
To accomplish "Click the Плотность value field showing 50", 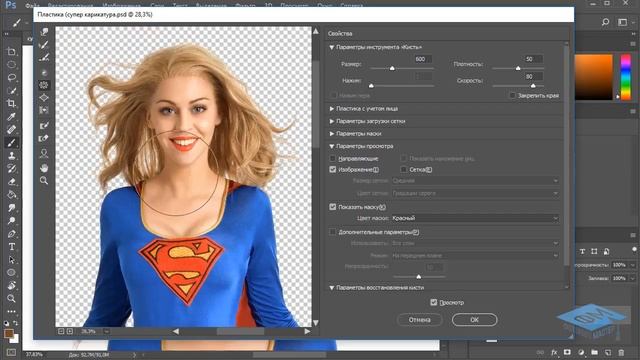I will pyautogui.click(x=533, y=59).
